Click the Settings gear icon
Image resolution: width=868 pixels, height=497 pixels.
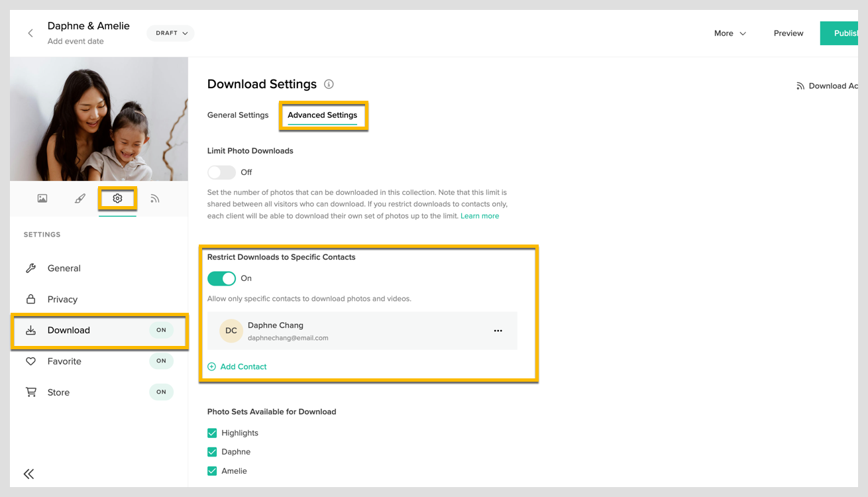point(117,197)
